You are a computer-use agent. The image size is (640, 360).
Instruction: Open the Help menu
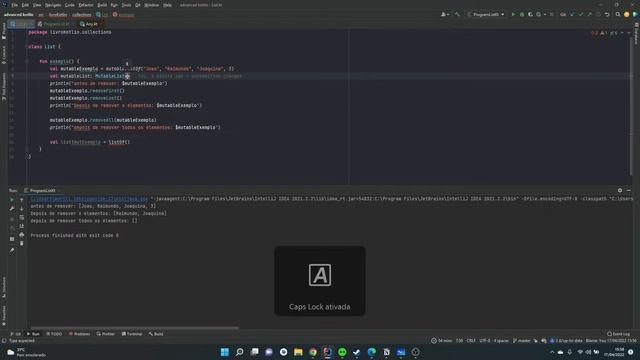[167, 5]
